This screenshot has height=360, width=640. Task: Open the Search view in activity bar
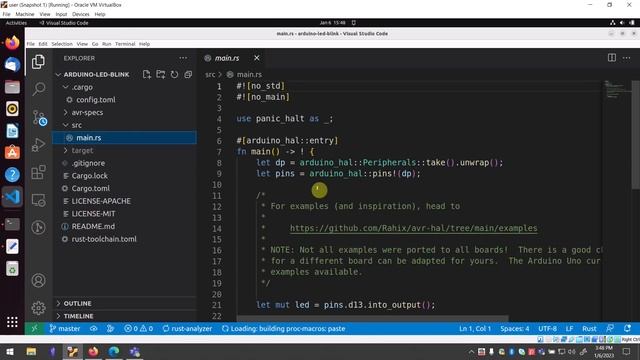(39, 89)
